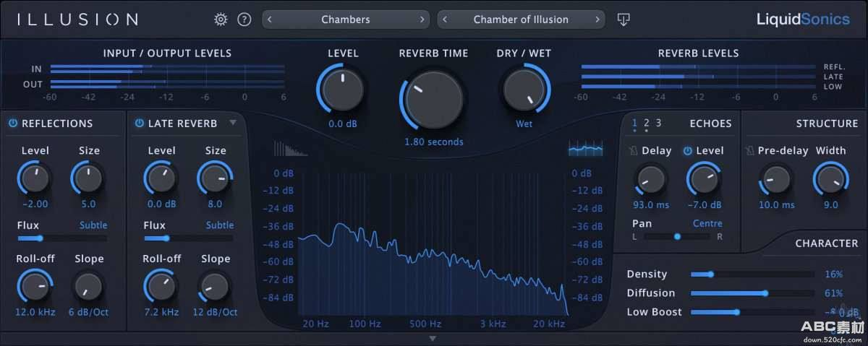This screenshot has width=868, height=346.
Task: Expand the bottom panel arrow
Action: coord(433,338)
